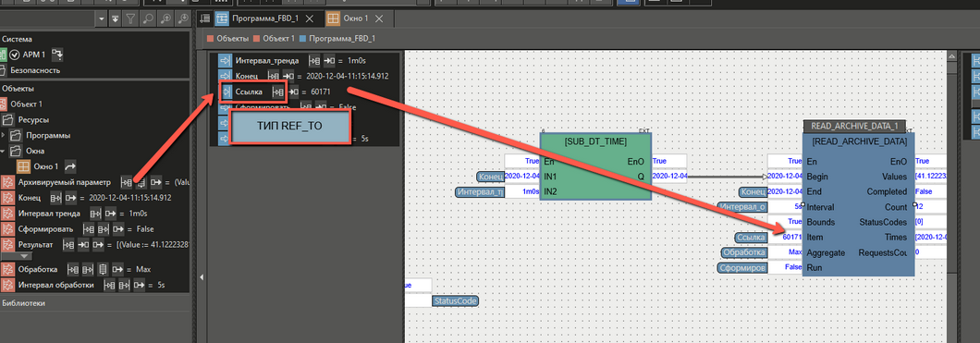980x343 pixels.
Task: Click the filter funnel icon in tree toolbar
Action: click(130, 19)
